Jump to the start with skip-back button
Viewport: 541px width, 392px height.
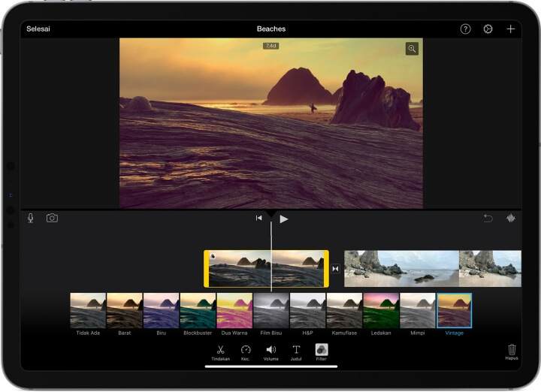tap(258, 218)
